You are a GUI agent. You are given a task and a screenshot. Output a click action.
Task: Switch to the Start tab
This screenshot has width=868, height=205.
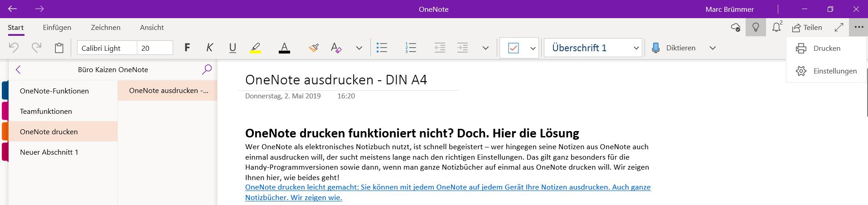[x=16, y=28]
